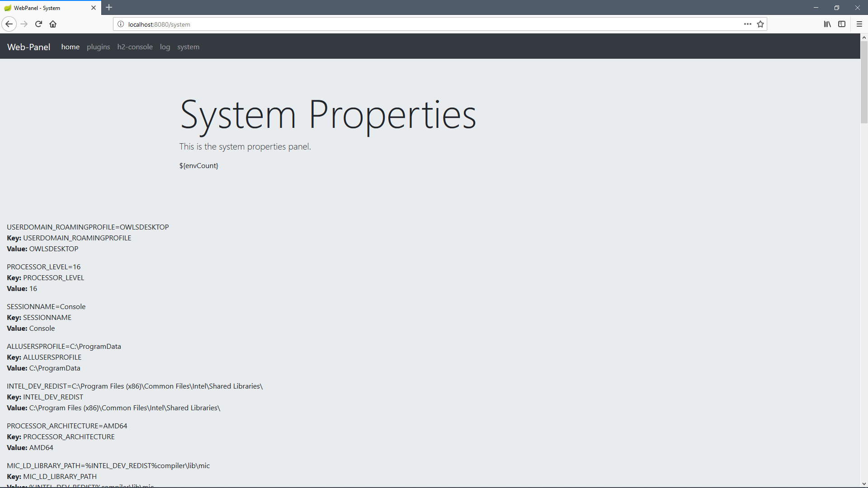This screenshot has width=868, height=488.
Task: Open a new browser tab
Action: point(109,7)
